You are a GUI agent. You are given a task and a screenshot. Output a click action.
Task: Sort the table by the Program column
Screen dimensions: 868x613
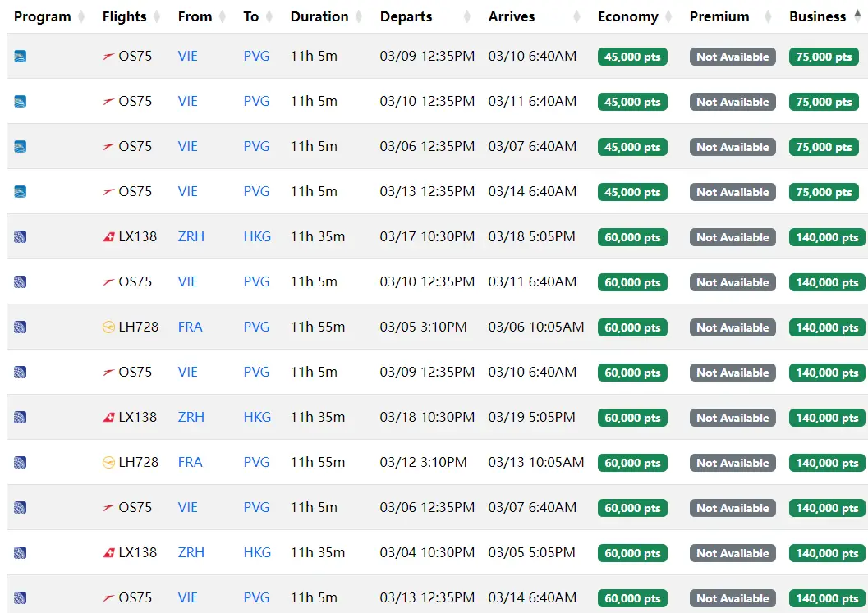(42, 16)
